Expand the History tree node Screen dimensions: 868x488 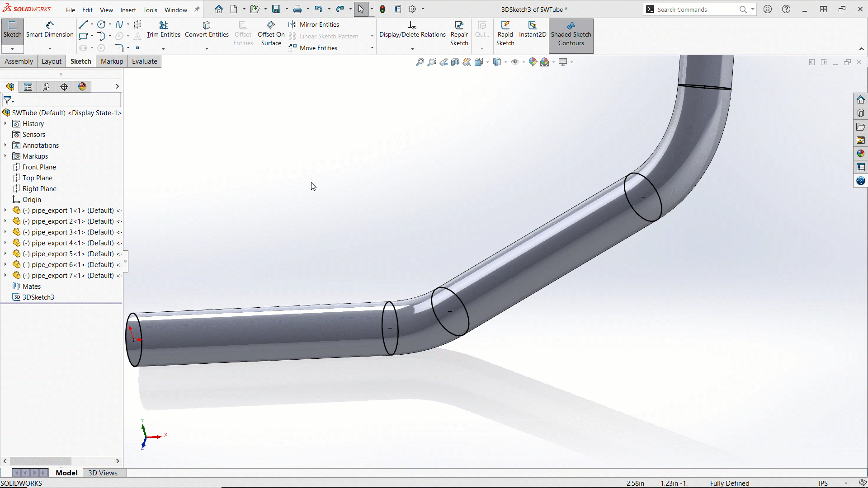[5, 124]
